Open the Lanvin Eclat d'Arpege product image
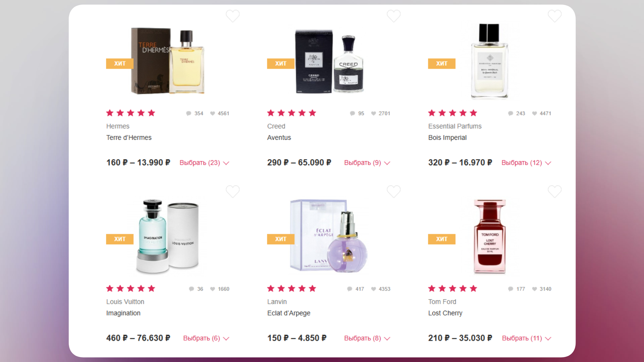This screenshot has width=644, height=362. coord(329,236)
